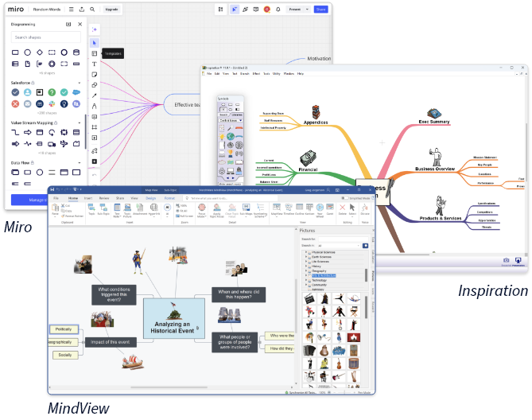Viewport: 532px width, 420px height.
Task: Select the Politically subtopic in MindView map
Action: tap(64, 329)
